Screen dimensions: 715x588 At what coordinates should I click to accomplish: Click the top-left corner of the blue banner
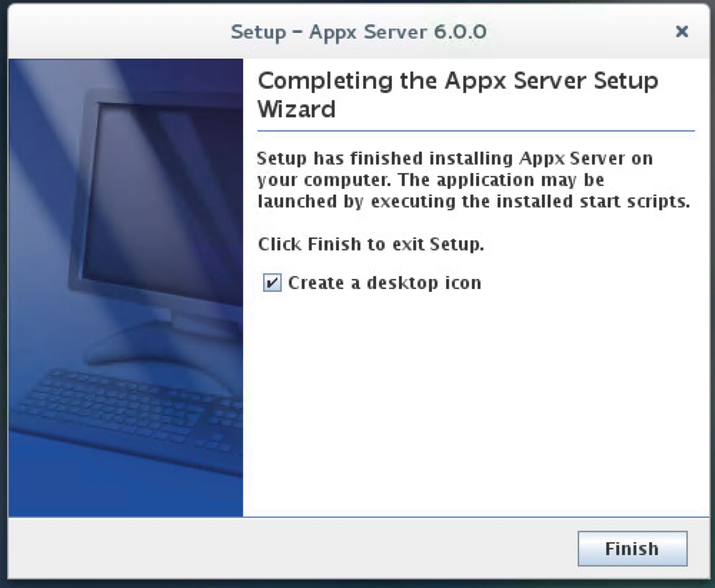[x=16, y=66]
